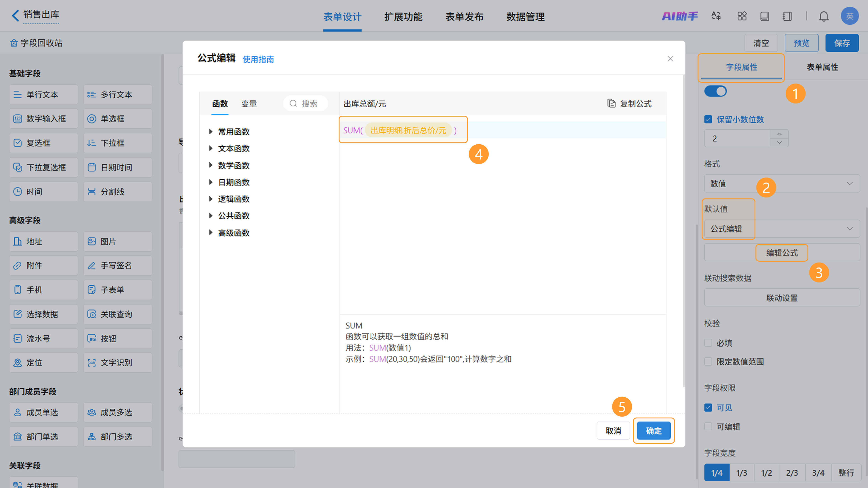
Task: Switch to the 变量 tab
Action: (x=249, y=104)
